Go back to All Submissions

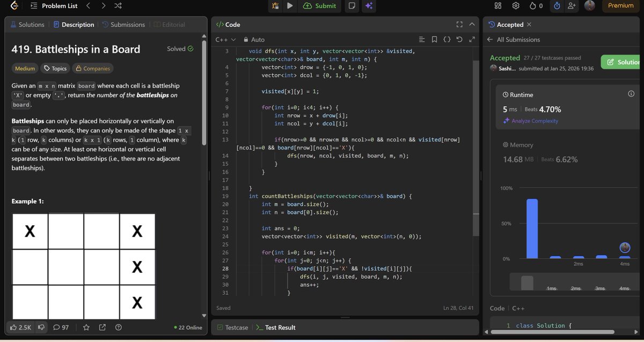(x=514, y=40)
